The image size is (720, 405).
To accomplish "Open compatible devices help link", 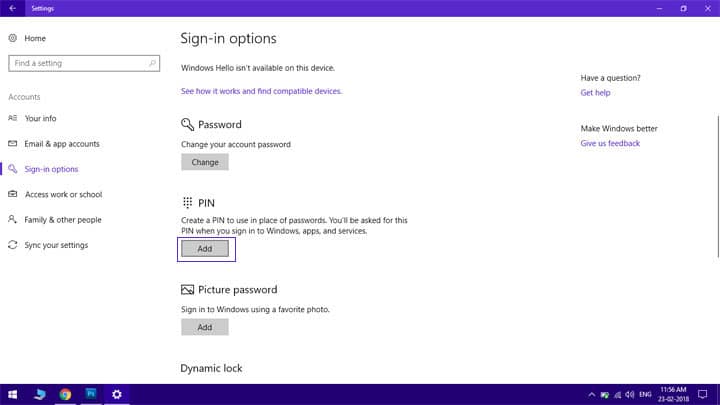I will tap(261, 91).
